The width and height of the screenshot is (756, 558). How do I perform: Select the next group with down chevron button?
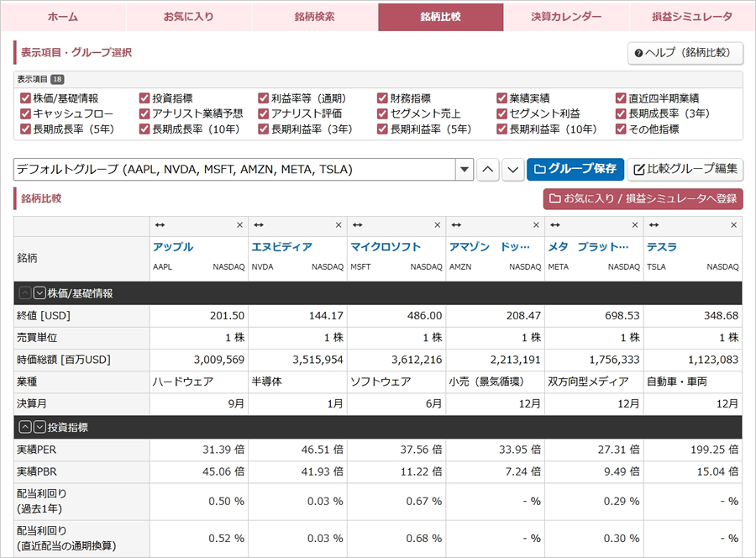pos(513,170)
